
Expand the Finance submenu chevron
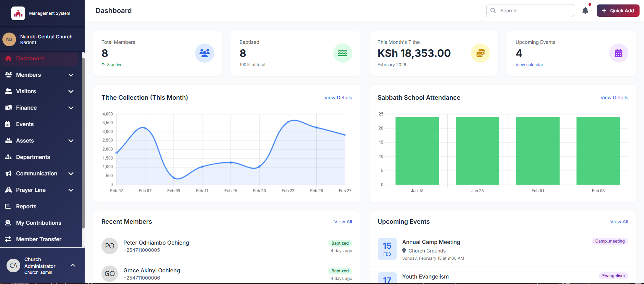(x=71, y=108)
